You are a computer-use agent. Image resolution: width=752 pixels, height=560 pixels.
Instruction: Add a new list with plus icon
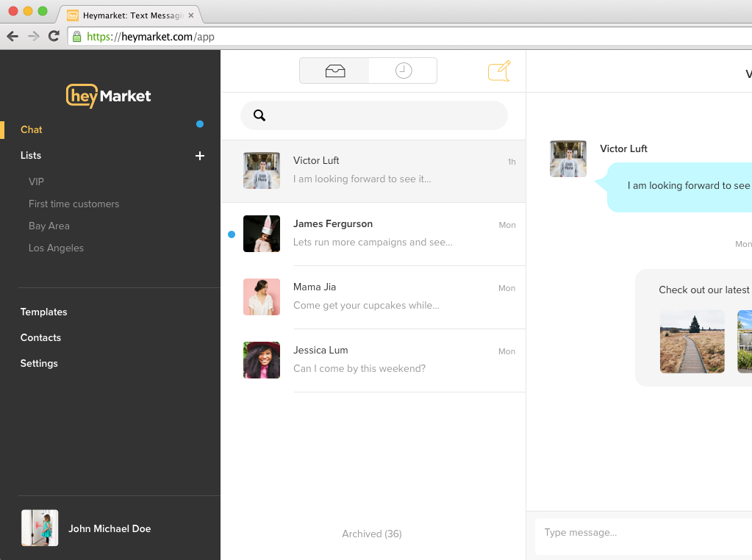click(x=199, y=156)
